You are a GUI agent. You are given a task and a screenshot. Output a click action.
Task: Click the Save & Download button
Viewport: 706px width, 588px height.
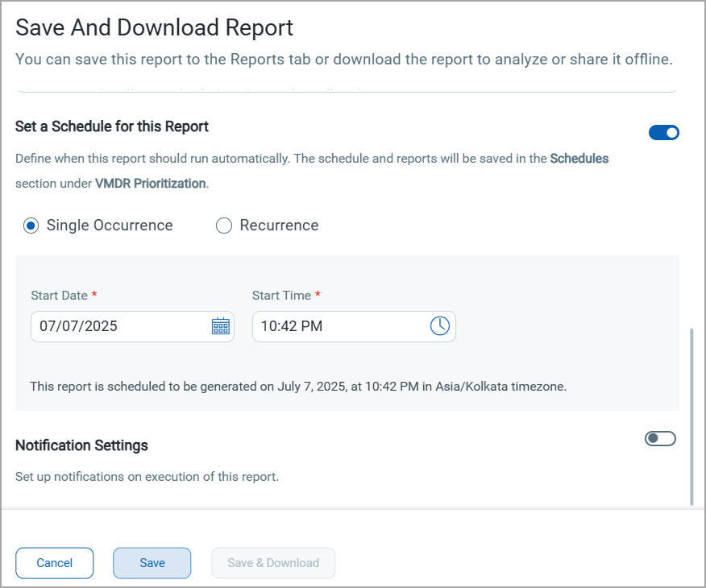(x=273, y=563)
